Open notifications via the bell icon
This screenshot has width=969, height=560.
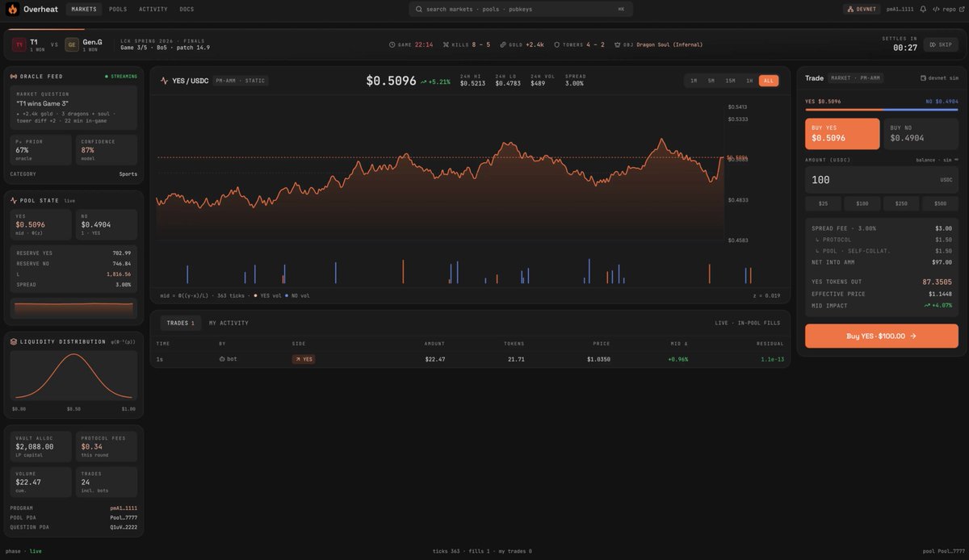tap(923, 9)
